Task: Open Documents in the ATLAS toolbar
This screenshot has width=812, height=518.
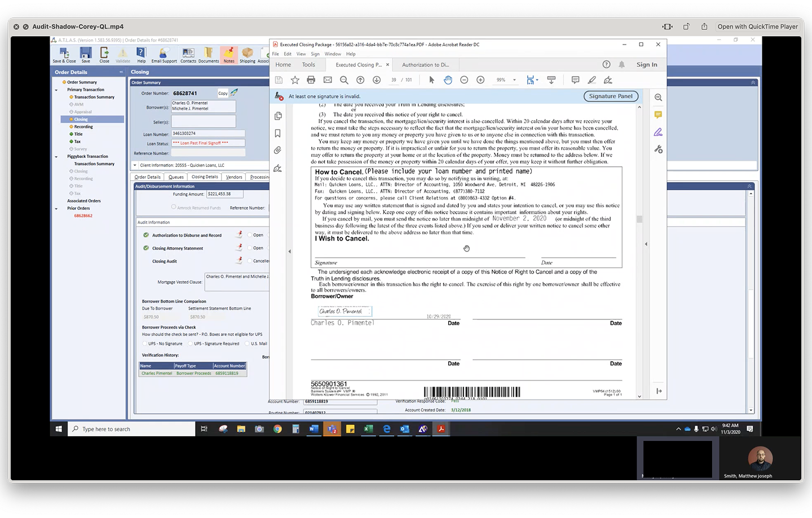Action: (x=208, y=55)
